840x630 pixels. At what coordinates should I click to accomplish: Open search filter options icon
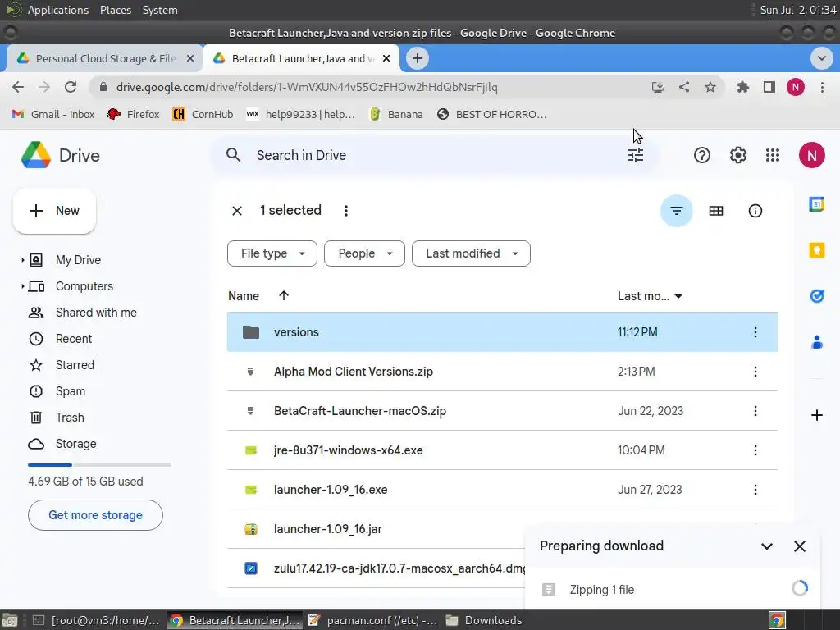(x=636, y=155)
